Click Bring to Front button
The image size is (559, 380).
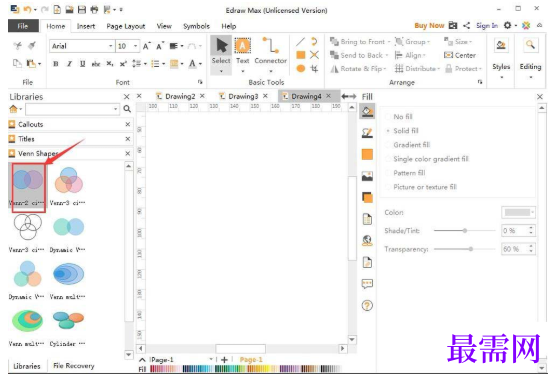360,42
